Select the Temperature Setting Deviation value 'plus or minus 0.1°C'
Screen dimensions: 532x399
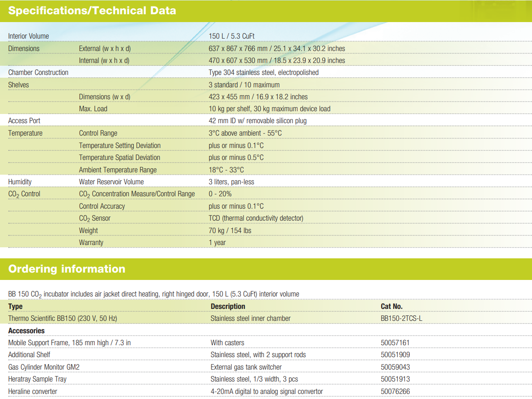[236, 146]
